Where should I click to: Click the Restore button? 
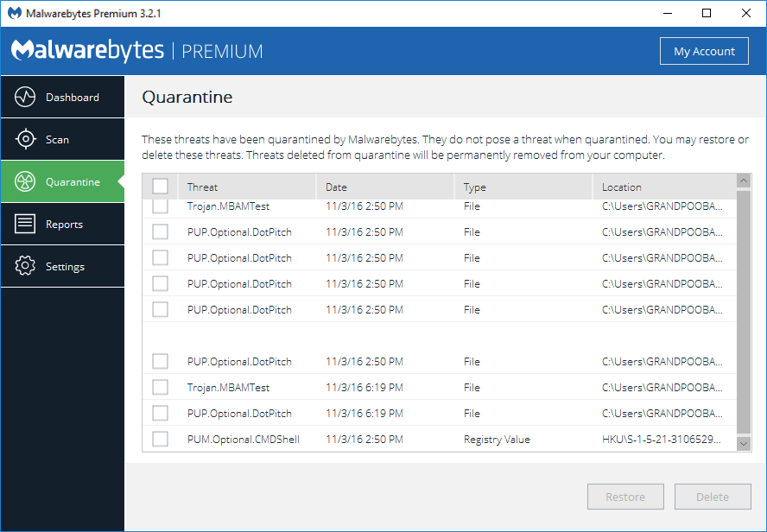click(625, 497)
